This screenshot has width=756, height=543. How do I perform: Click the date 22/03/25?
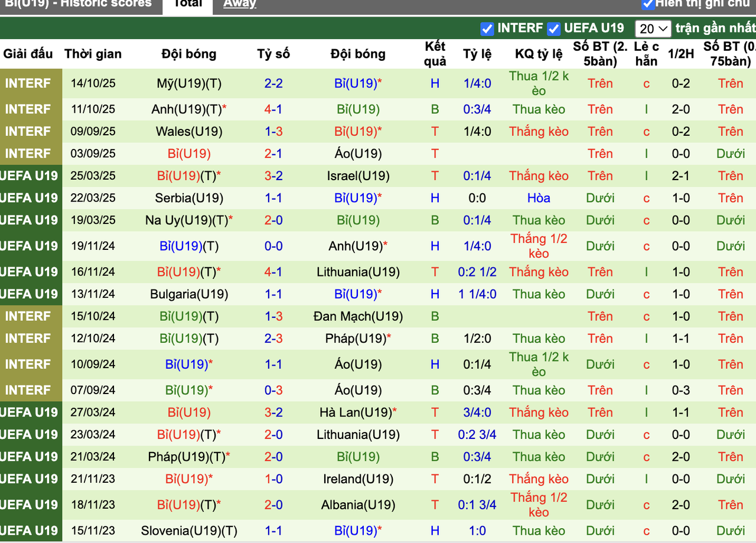tap(93, 198)
